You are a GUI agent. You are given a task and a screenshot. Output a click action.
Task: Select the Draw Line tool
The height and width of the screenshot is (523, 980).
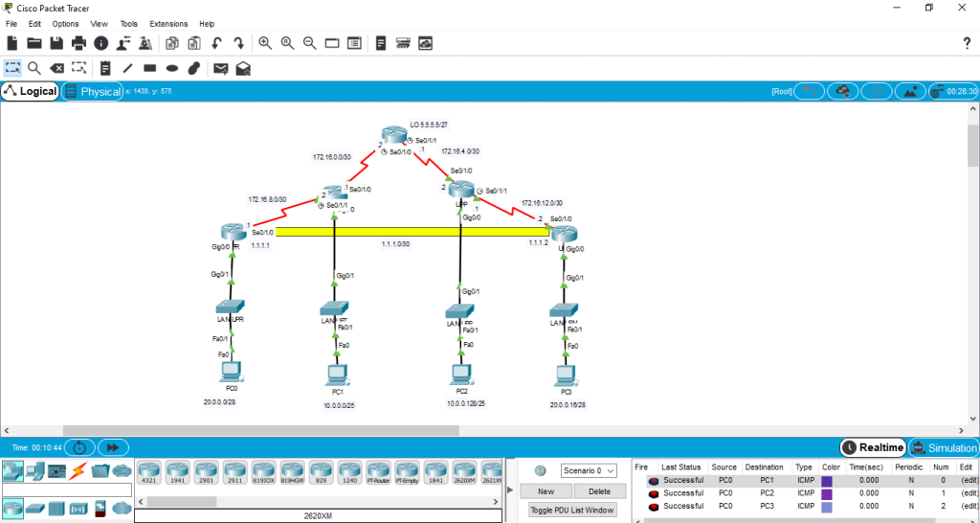[x=127, y=68]
